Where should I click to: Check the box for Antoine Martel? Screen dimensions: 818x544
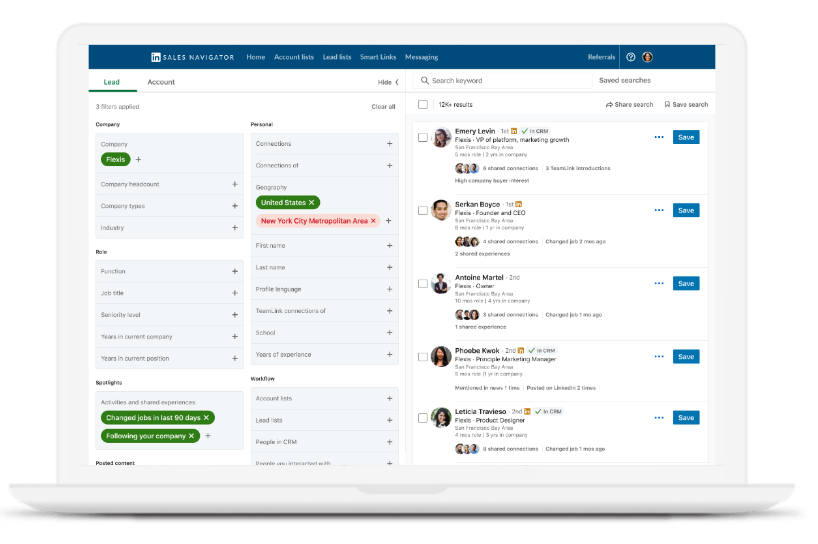(x=423, y=284)
